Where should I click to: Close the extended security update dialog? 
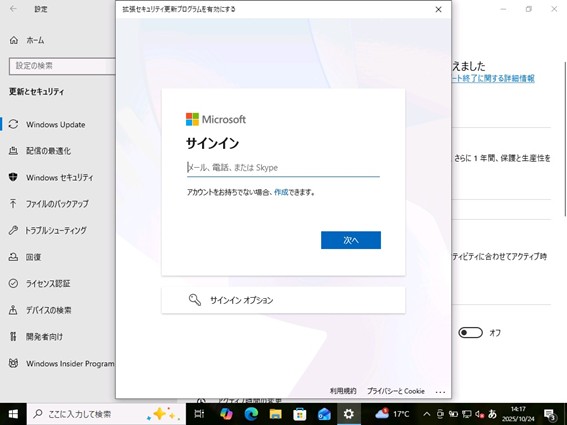(438, 9)
